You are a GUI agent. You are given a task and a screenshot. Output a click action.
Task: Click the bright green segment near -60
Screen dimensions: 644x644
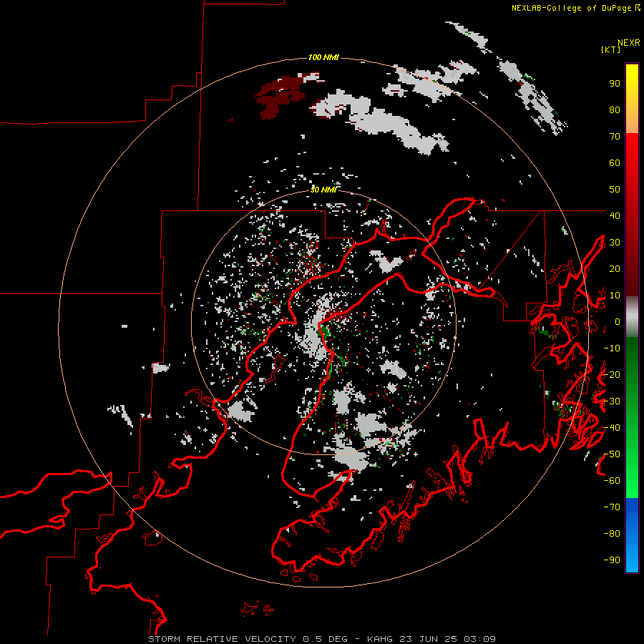(x=632, y=481)
